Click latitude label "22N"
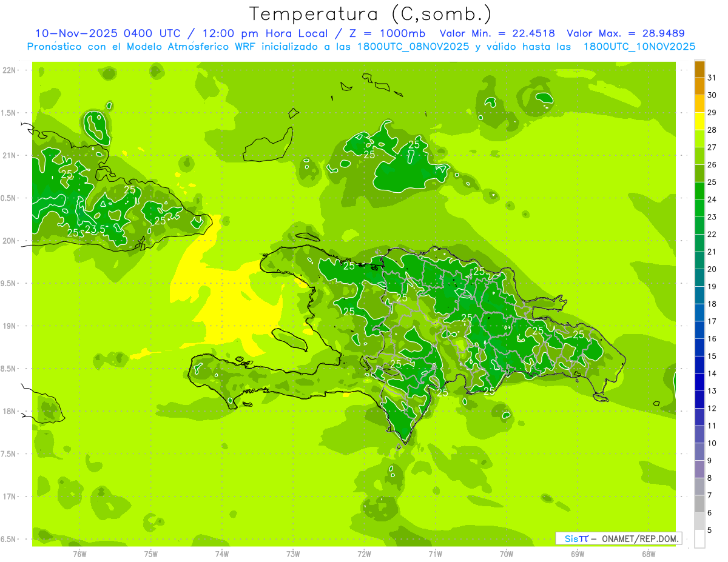Screen dimensions: 728x562 point(10,70)
